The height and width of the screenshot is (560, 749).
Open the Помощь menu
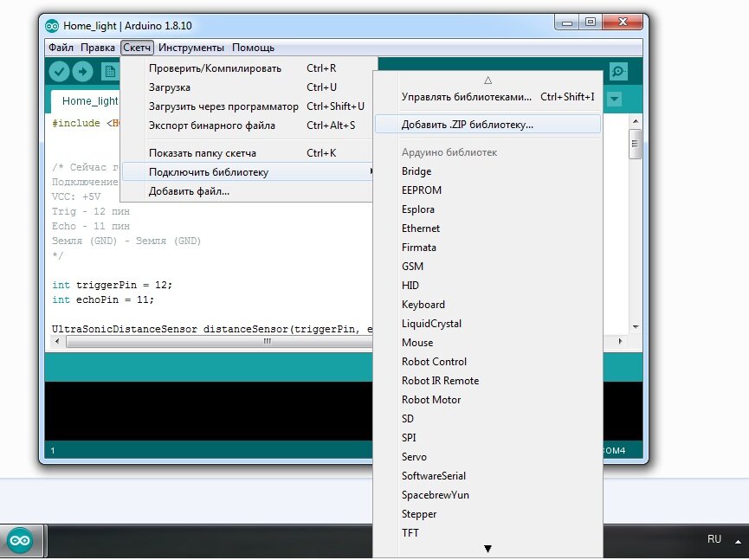[253, 48]
